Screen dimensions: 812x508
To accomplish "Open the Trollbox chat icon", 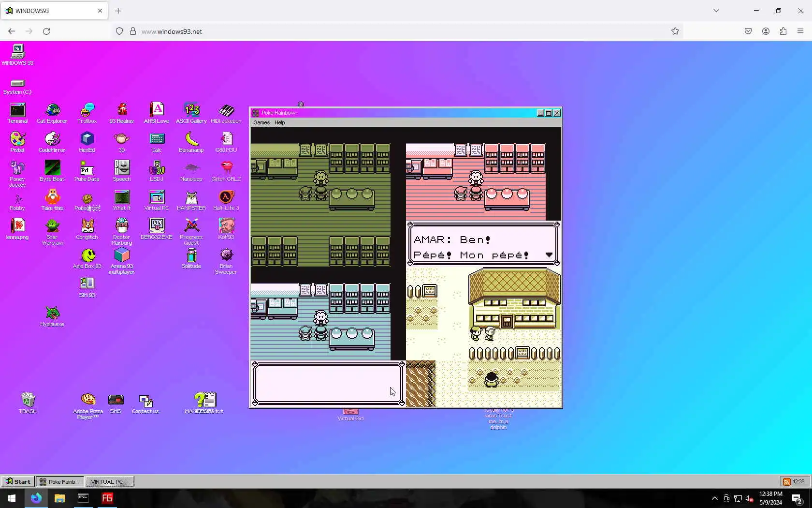I will pos(87,113).
